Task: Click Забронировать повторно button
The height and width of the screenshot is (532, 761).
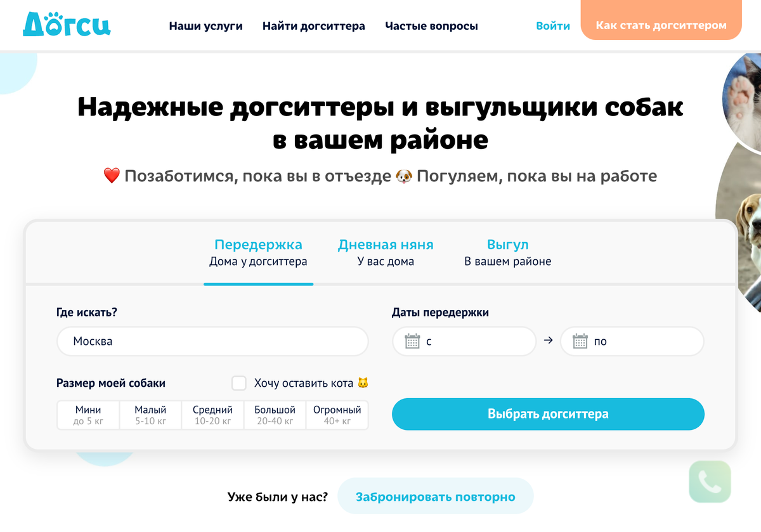Action: (435, 496)
